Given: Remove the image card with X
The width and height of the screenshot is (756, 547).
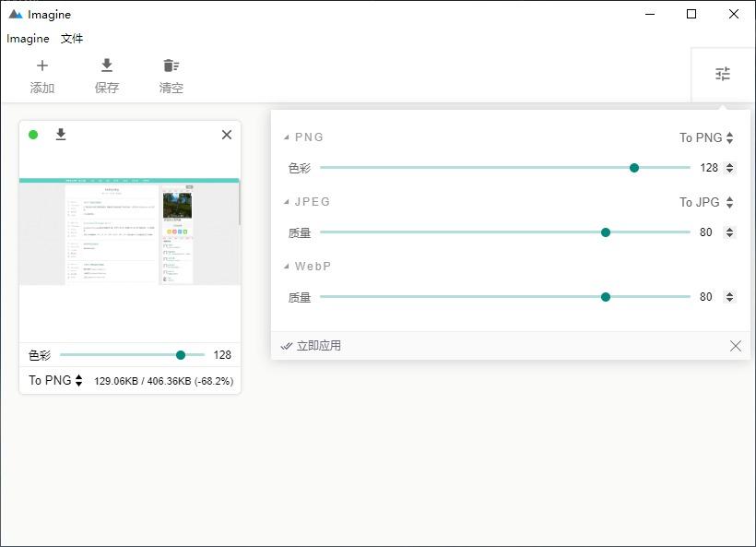Looking at the screenshot, I should [x=227, y=135].
